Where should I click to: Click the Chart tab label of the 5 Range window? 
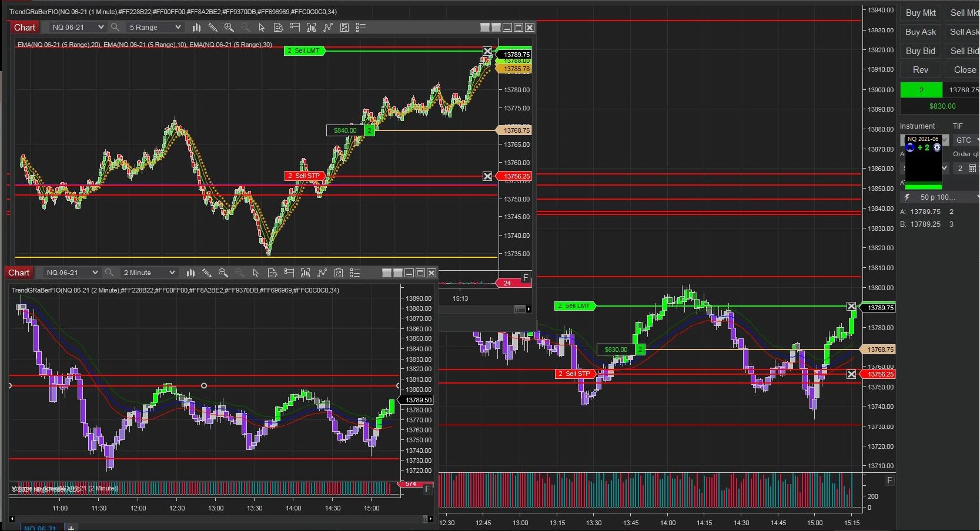[25, 27]
